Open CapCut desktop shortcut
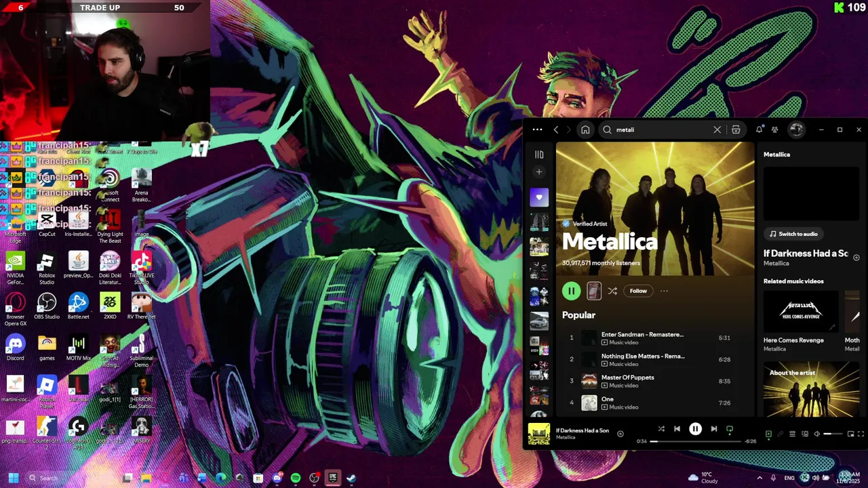 point(47,224)
